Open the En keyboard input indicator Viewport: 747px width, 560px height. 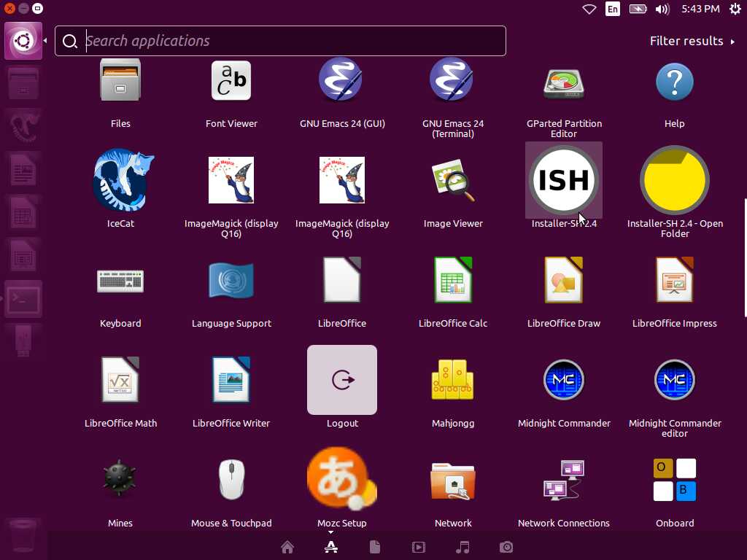pos(613,9)
